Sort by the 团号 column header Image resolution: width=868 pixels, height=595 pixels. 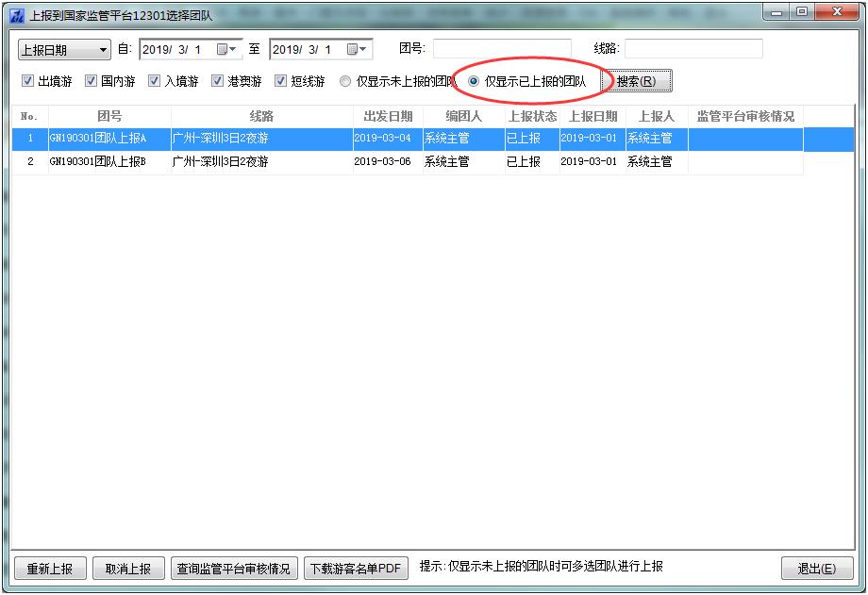(109, 116)
